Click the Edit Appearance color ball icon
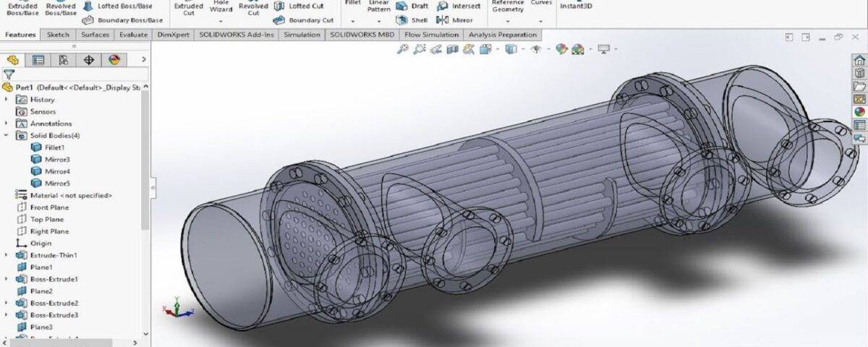Screen dimensions: 868x347 click(x=562, y=49)
